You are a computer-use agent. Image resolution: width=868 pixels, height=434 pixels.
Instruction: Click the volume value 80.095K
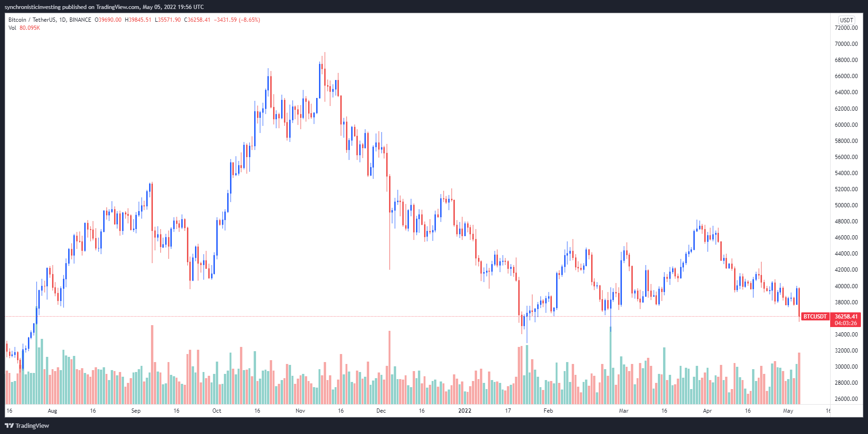30,28
